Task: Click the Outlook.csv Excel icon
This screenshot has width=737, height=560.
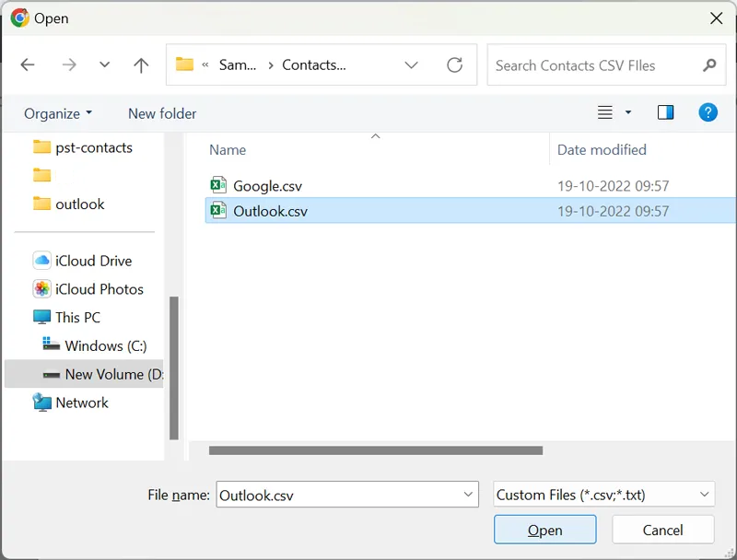Action: [218, 210]
